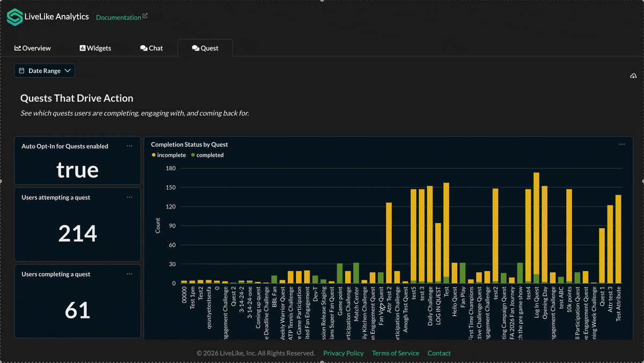Toggle the completed legend series

(207, 155)
